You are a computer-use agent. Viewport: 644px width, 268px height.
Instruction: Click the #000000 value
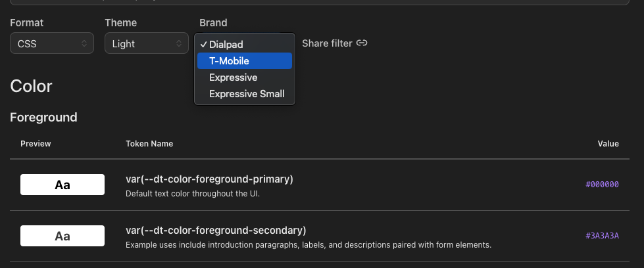coord(602,185)
